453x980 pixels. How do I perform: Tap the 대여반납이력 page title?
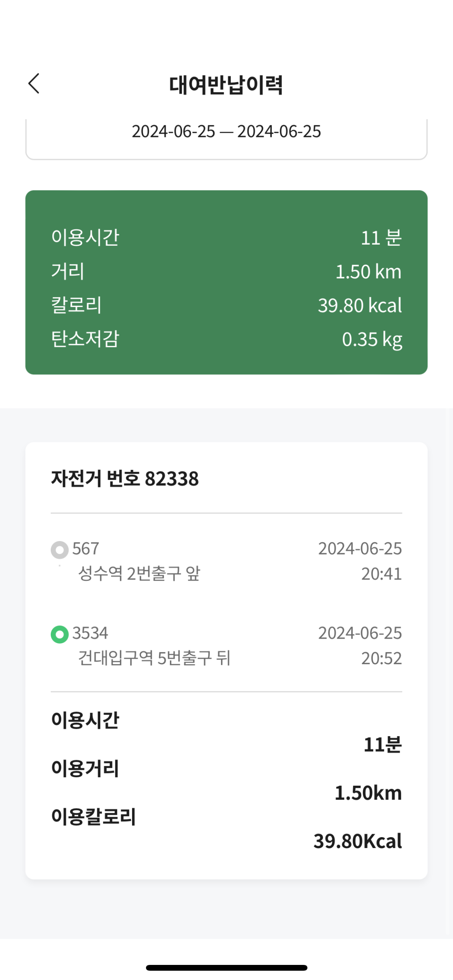[x=226, y=85]
